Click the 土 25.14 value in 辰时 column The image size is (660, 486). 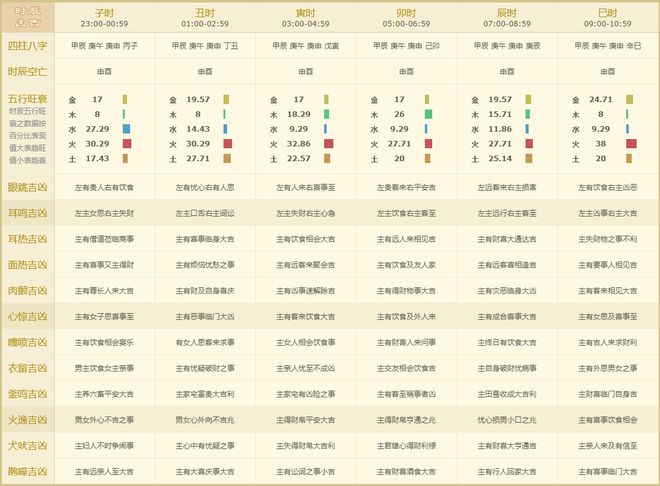point(500,159)
